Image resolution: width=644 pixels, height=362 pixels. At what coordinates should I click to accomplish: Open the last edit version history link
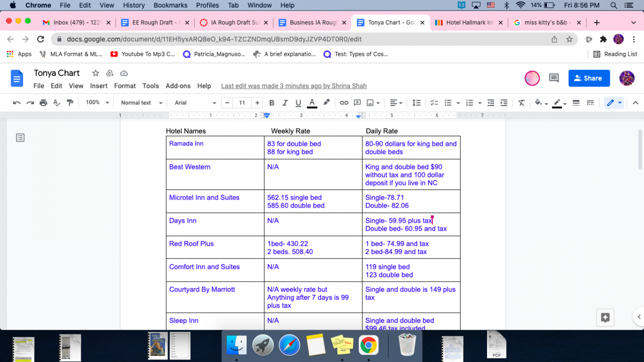pyautogui.click(x=294, y=86)
